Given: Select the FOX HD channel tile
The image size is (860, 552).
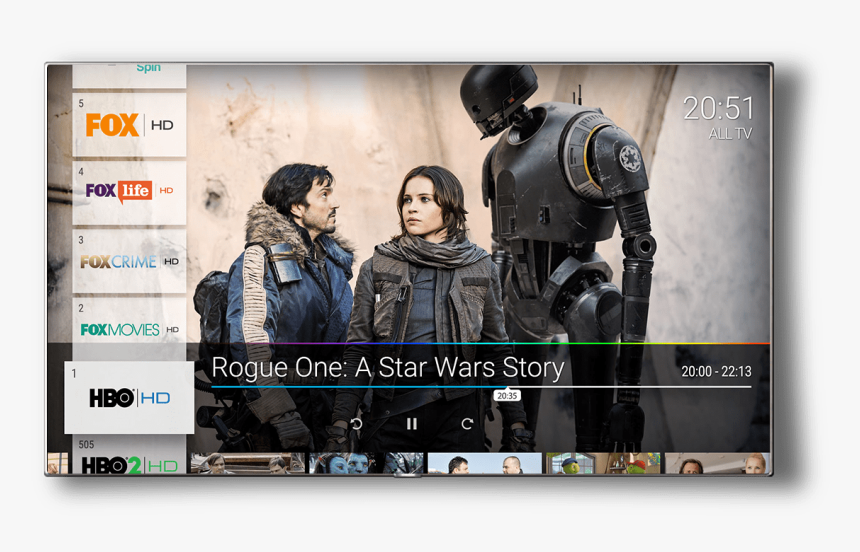Looking at the screenshot, I should coord(129,125).
